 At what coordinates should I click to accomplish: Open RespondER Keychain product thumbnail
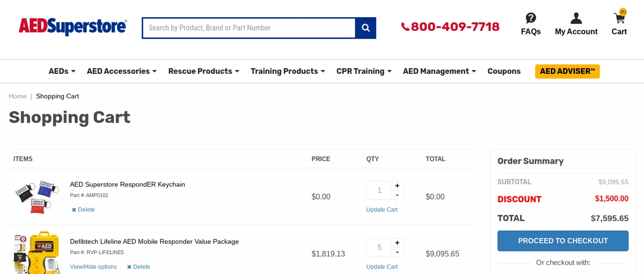point(36,197)
